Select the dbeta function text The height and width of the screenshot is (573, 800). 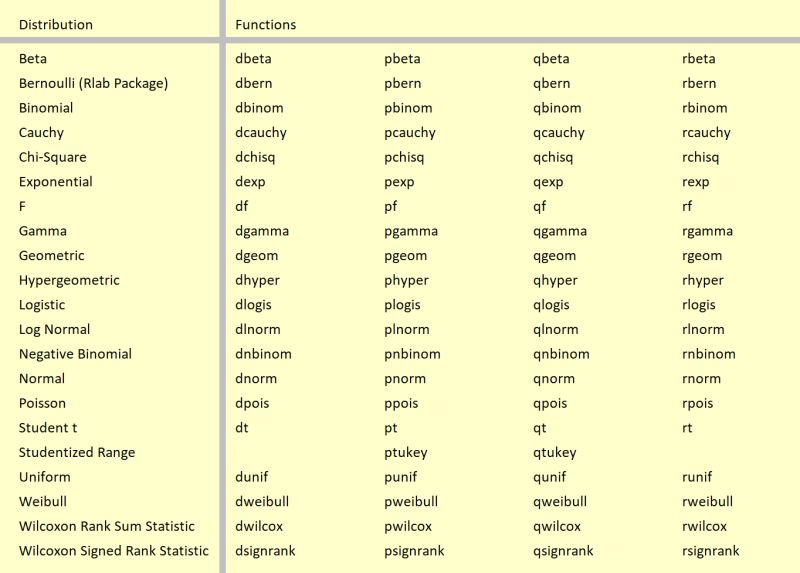coord(253,59)
